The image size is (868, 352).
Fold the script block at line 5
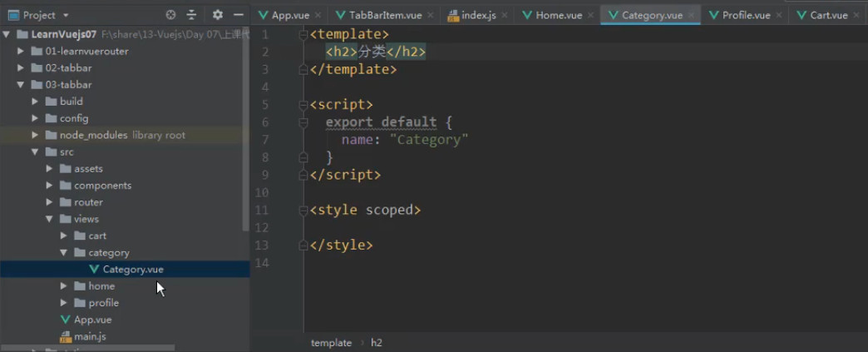(x=303, y=105)
